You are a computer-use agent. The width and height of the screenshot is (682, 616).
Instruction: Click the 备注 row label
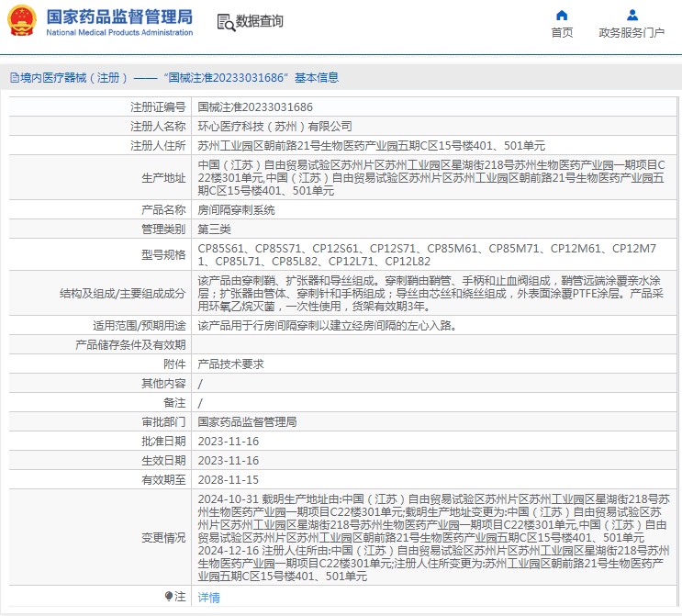click(x=174, y=402)
